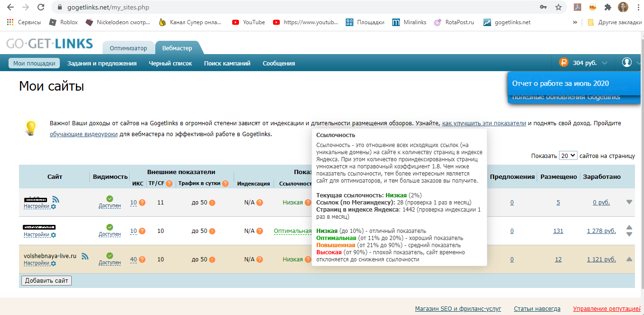
Task: Show help for Трафик в сутки header
Action: pyautogui.click(x=225, y=184)
